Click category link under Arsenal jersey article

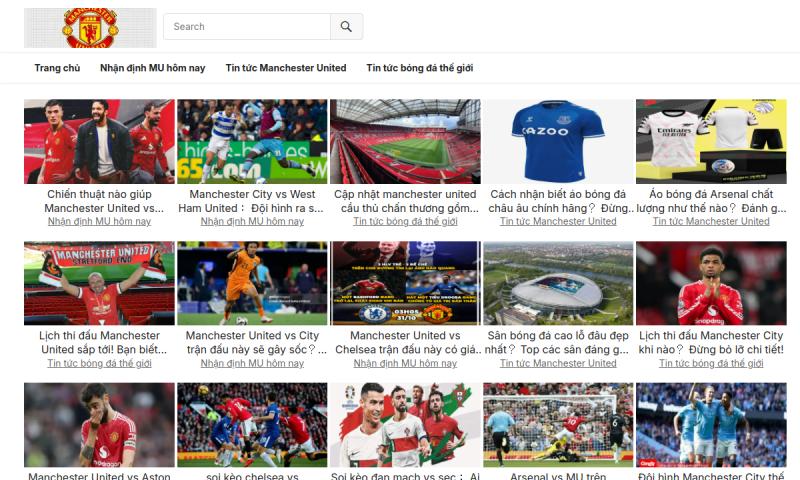click(x=711, y=221)
